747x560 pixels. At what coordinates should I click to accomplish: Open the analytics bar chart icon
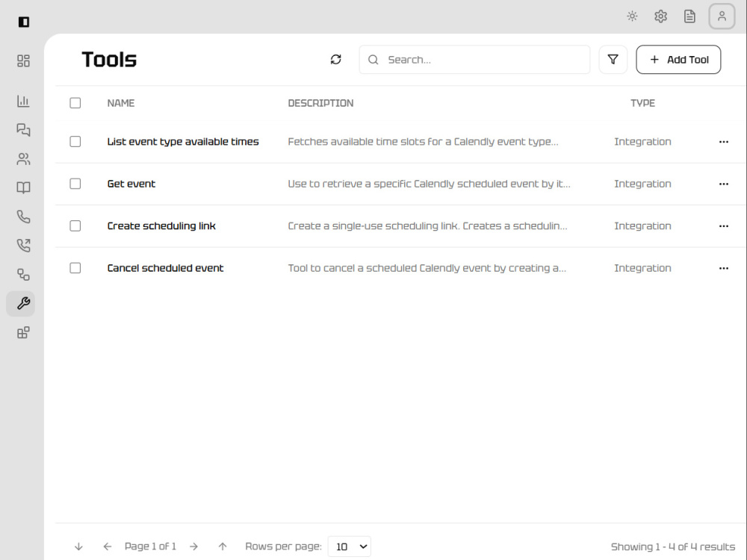pyautogui.click(x=23, y=101)
